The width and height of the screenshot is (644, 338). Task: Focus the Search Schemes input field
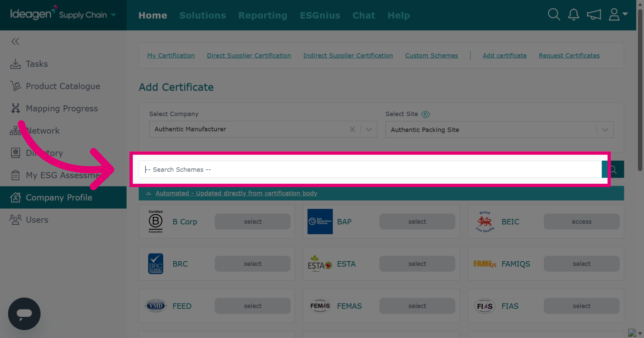(370, 169)
